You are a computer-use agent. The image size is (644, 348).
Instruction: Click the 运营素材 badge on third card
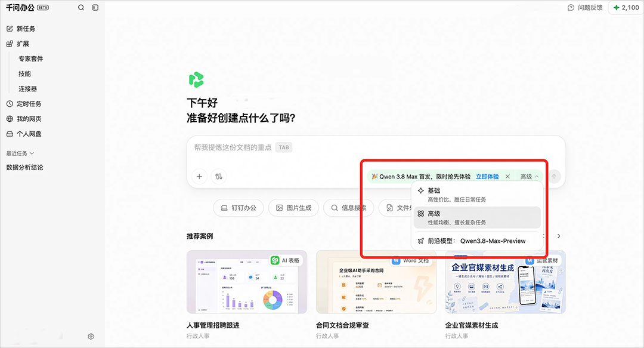point(543,260)
